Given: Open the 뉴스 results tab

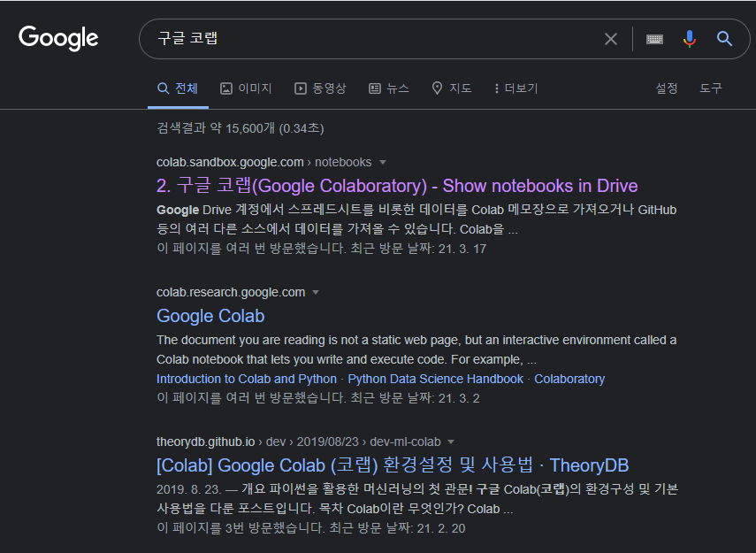Looking at the screenshot, I should coord(389,88).
